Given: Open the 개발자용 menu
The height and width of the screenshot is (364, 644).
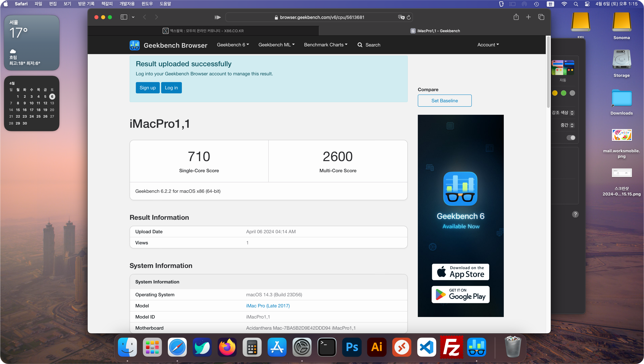Looking at the screenshot, I should tap(127, 4).
